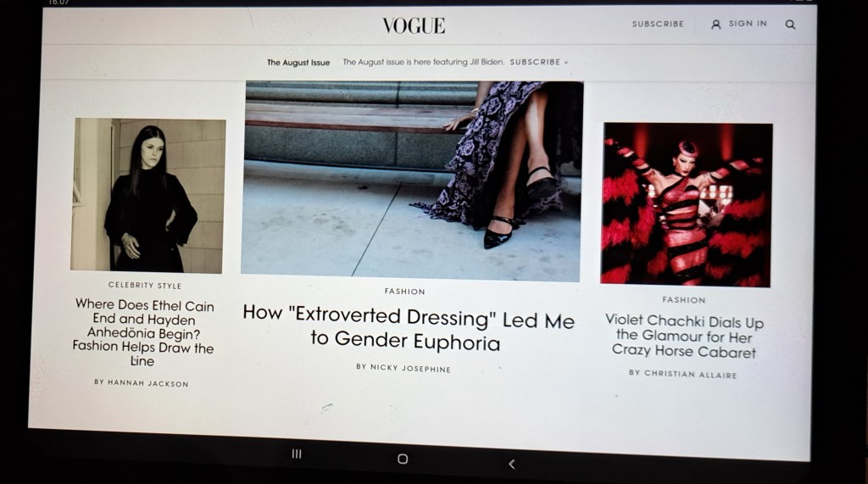
Task: Click the Sign In person icon
Action: pos(715,25)
